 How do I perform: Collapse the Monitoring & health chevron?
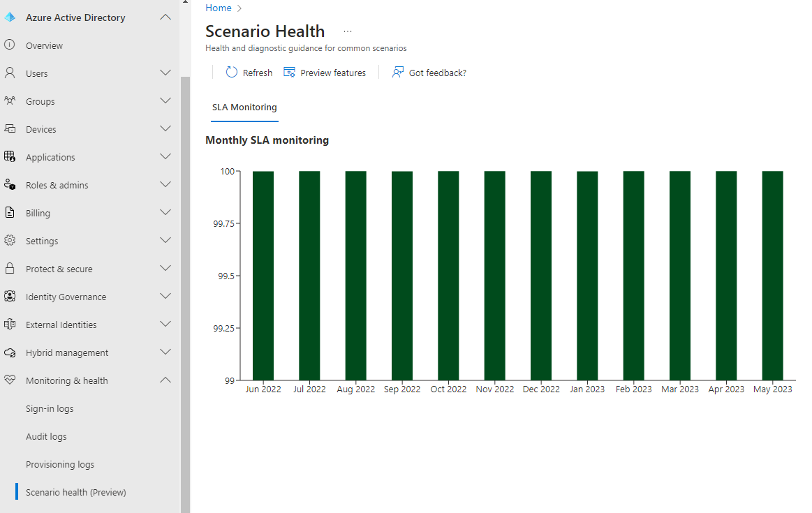click(165, 380)
